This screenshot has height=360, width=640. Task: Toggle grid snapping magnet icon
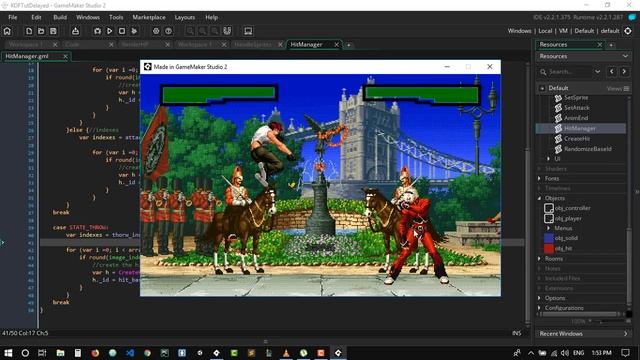[x=227, y=31]
